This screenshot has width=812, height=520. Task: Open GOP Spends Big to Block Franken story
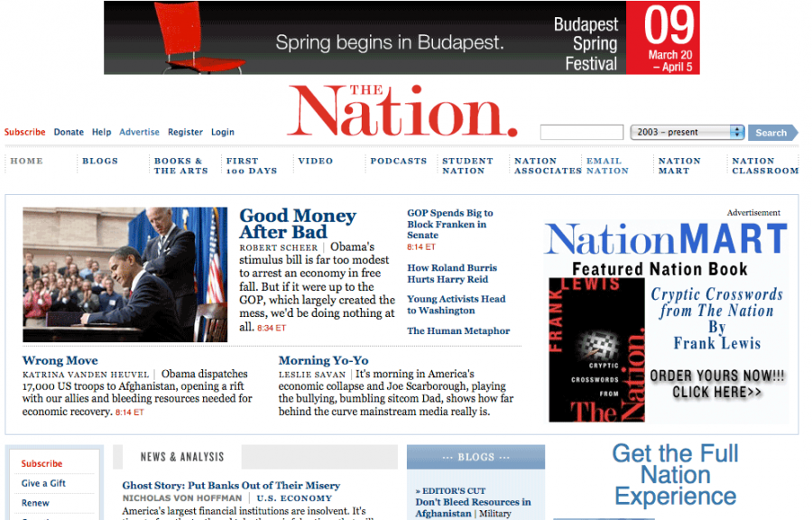pyautogui.click(x=450, y=224)
